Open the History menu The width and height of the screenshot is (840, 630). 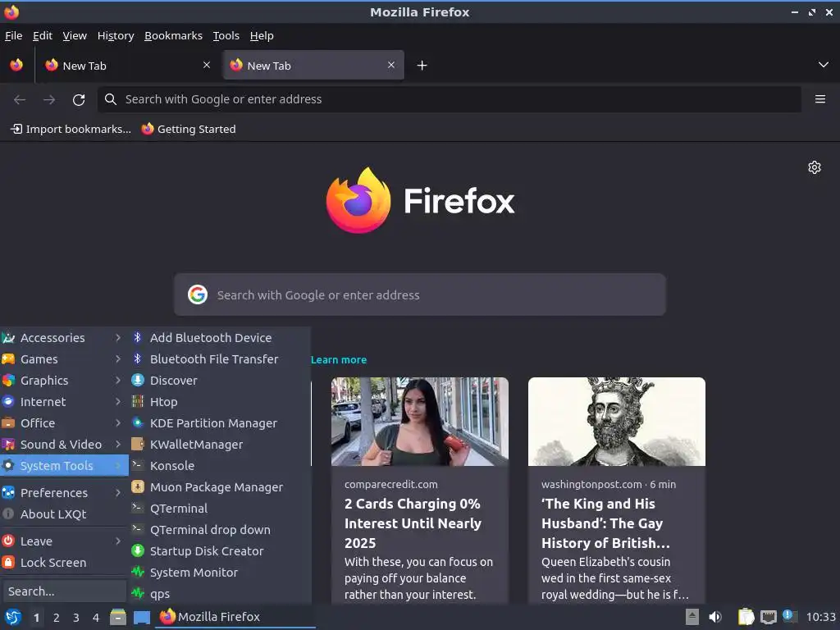(115, 36)
